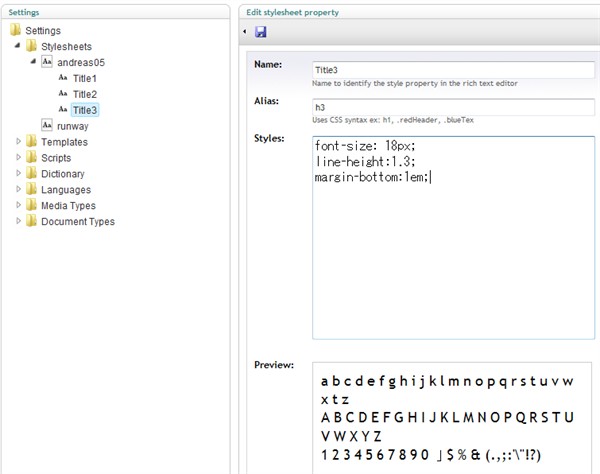Click the 'Styles:' field label
The image size is (600, 474).
pos(269,138)
